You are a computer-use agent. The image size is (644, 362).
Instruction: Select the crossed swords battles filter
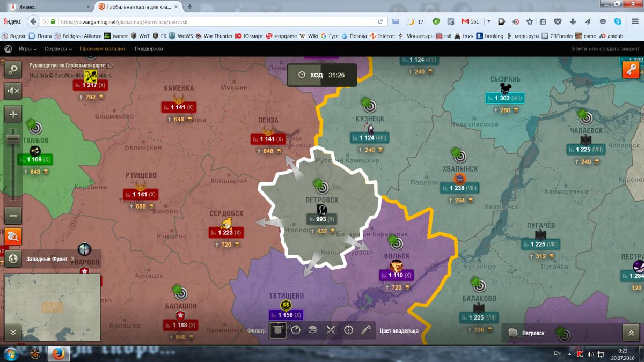(331, 330)
